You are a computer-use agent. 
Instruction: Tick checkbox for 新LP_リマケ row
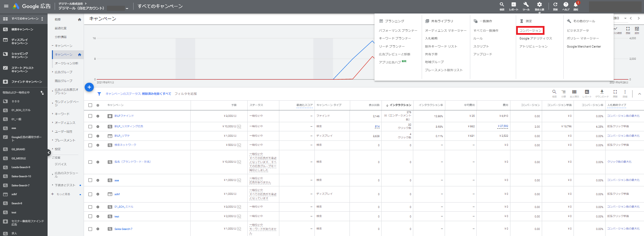(90, 136)
